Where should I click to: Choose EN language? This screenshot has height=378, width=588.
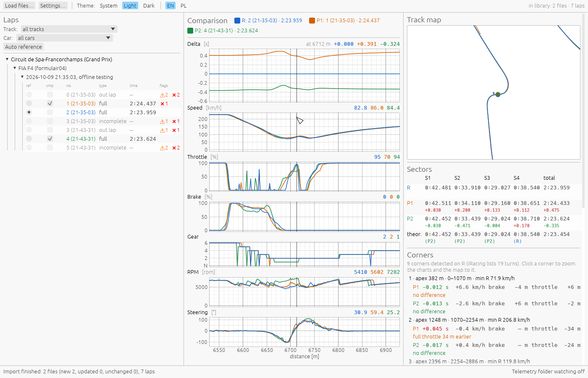point(170,5)
